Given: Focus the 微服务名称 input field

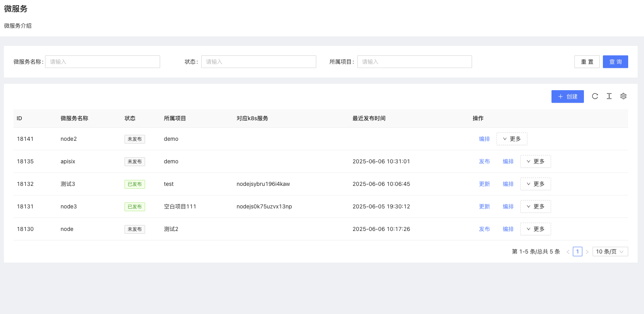Looking at the screenshot, I should (102, 62).
